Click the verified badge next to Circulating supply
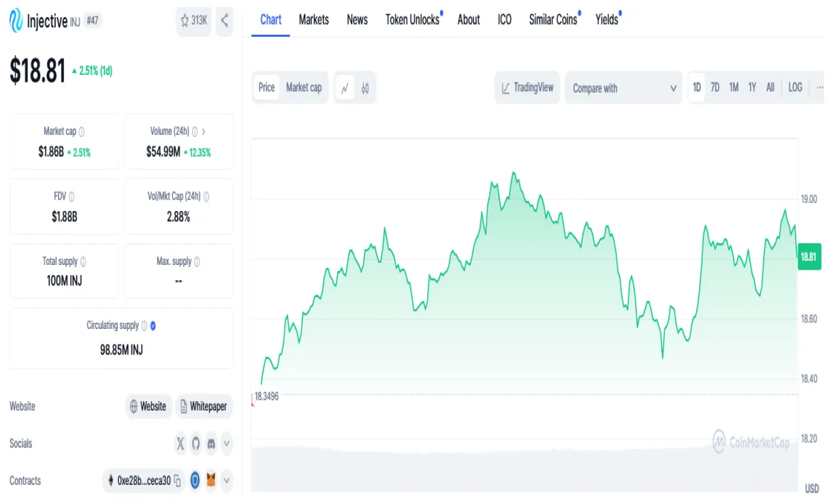Screen dimensions: 831x504 coord(152,326)
